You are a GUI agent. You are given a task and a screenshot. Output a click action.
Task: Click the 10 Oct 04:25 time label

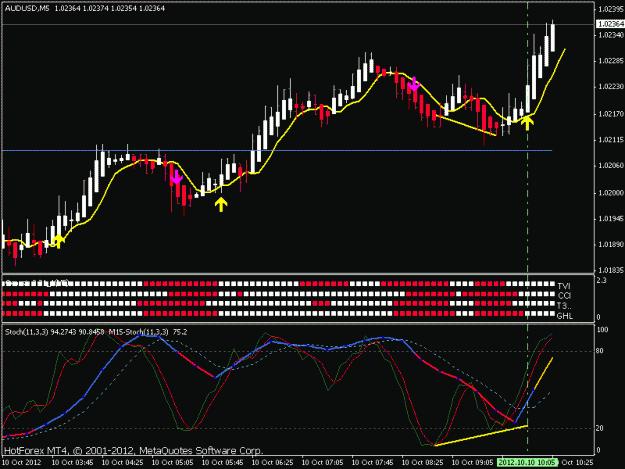pyautogui.click(x=122, y=463)
